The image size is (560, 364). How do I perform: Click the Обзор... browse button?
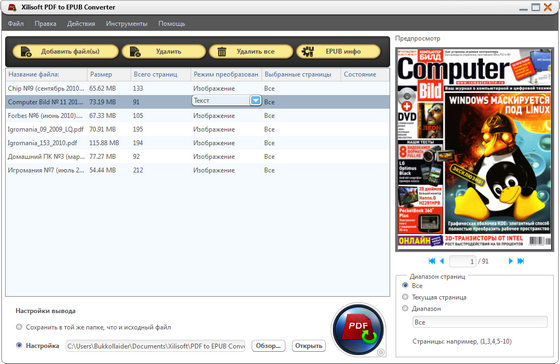pyautogui.click(x=268, y=346)
